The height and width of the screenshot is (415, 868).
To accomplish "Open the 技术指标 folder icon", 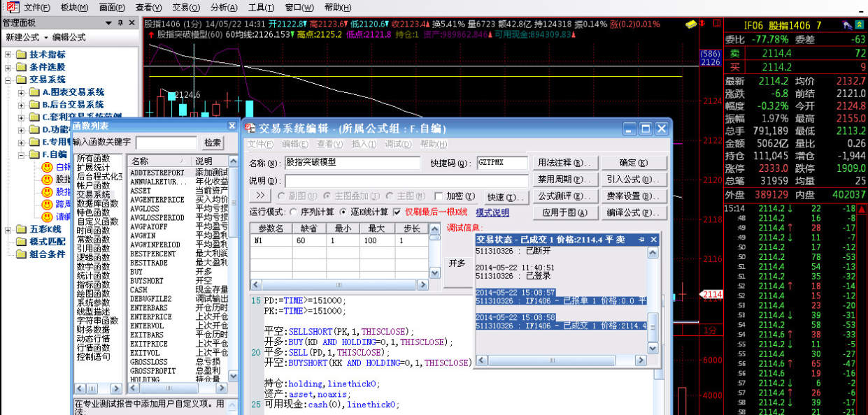I will [21, 54].
